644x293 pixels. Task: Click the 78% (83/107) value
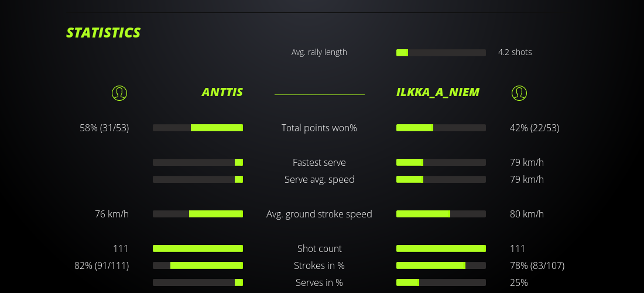[x=537, y=265]
